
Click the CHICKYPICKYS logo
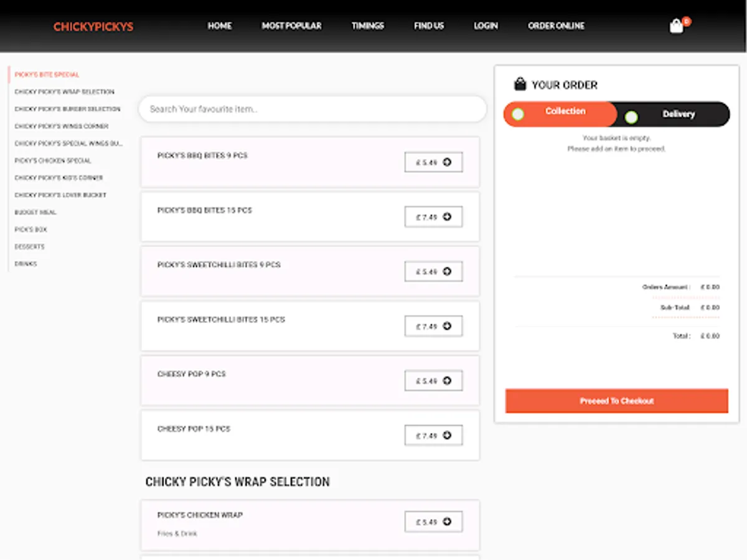coord(92,26)
